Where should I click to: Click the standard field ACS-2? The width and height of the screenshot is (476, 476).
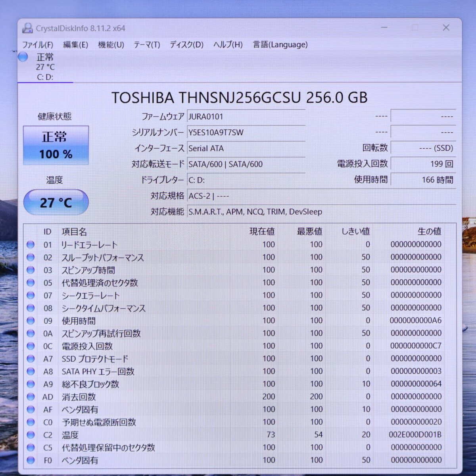click(321, 196)
